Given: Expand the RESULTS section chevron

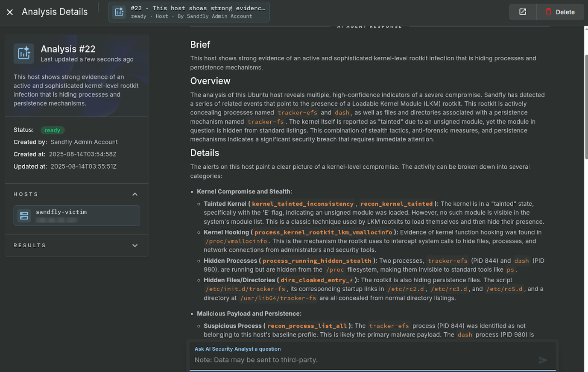Looking at the screenshot, I should click(135, 246).
